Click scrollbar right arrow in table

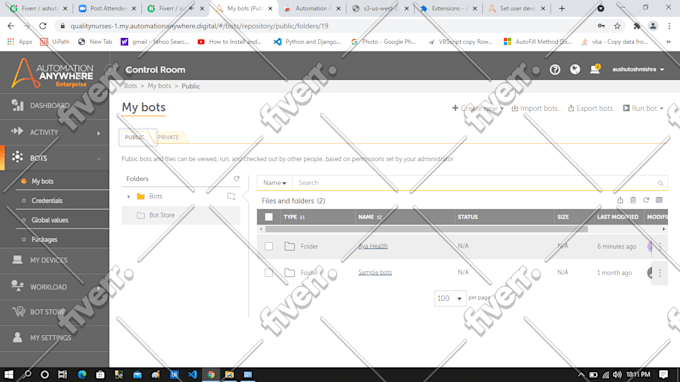click(664, 229)
